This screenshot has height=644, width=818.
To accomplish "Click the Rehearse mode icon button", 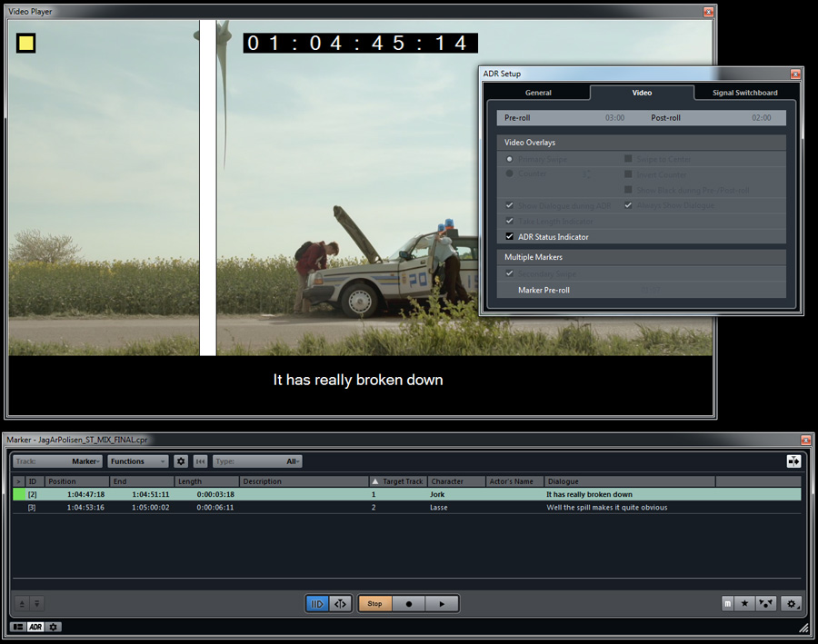I will [x=317, y=603].
